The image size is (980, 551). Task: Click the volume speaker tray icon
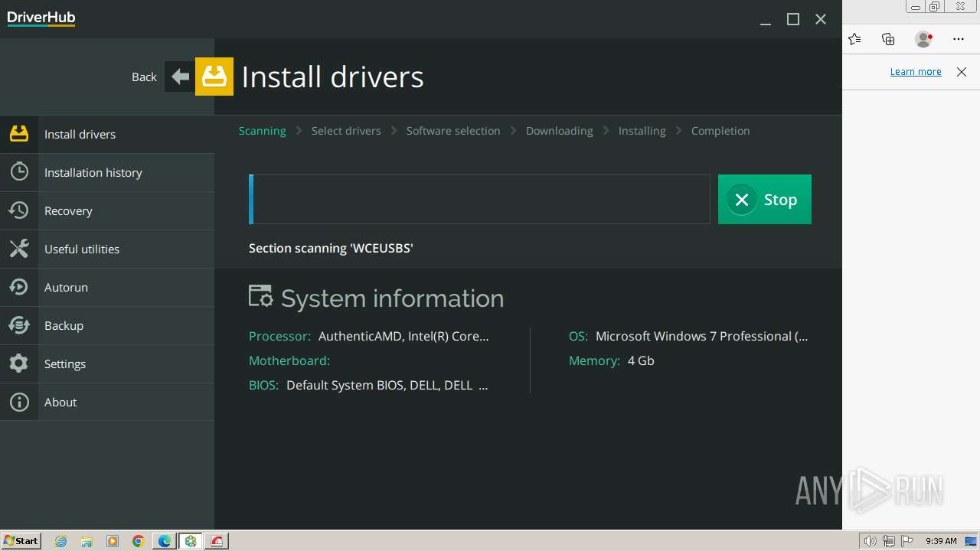point(870,541)
